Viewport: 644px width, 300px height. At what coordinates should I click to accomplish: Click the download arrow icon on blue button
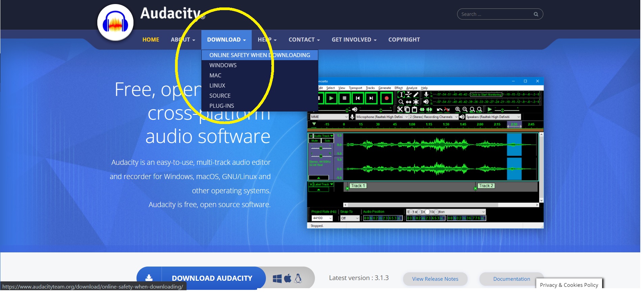coord(149,278)
